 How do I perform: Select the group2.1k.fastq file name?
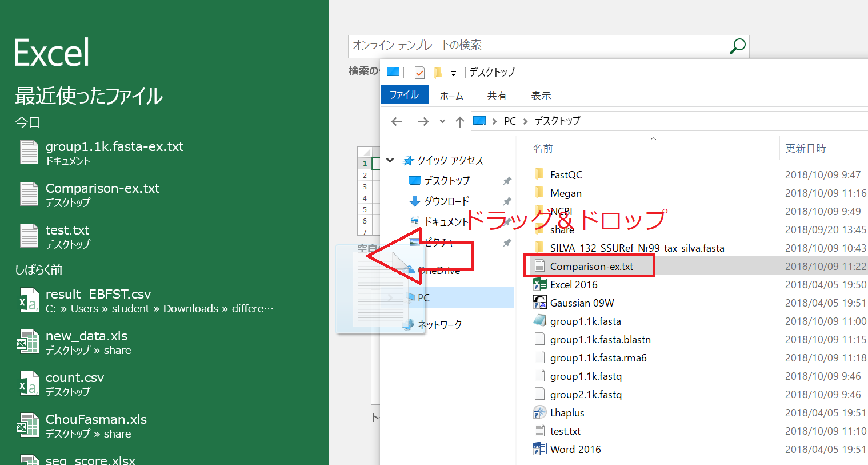[586, 395]
